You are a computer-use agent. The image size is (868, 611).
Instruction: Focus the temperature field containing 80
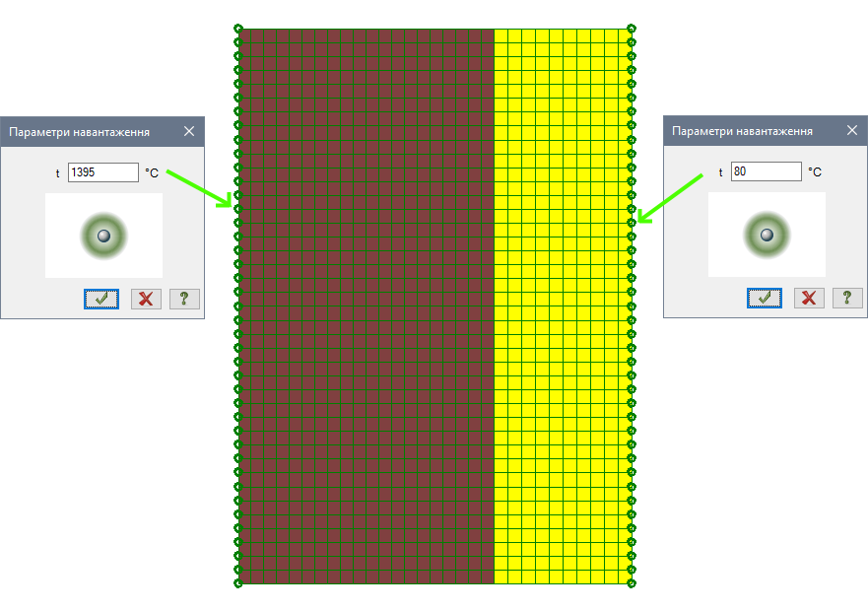coord(767,171)
